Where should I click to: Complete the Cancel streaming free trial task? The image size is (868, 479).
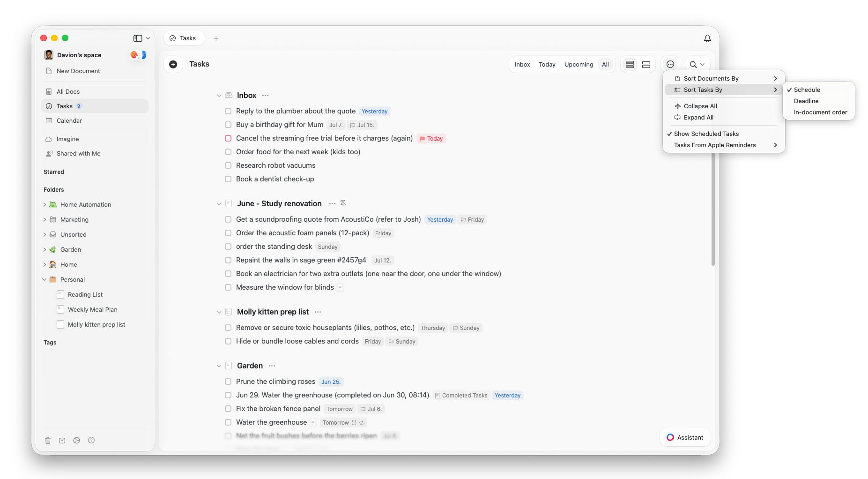(228, 138)
